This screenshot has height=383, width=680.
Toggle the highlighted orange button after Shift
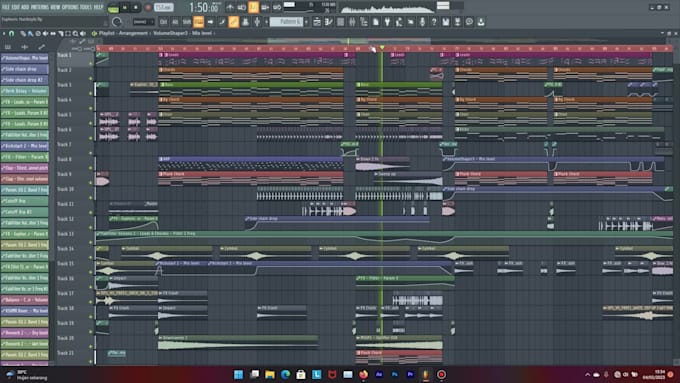click(198, 21)
